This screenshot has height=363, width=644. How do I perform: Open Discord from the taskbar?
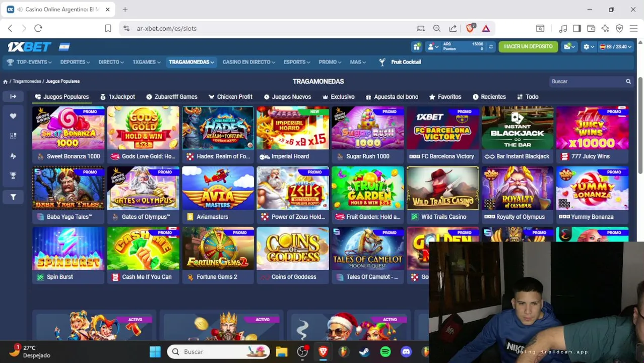pyautogui.click(x=406, y=351)
